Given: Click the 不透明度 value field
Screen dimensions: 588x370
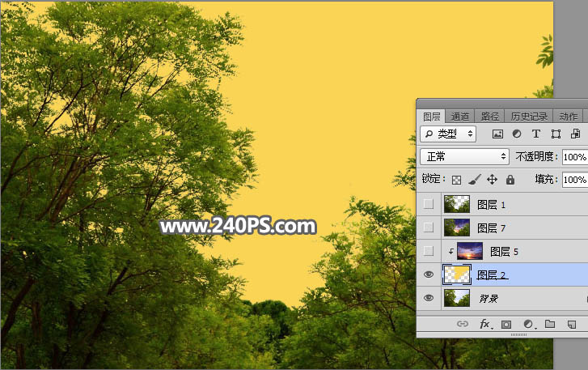Looking at the screenshot, I should pos(575,157).
